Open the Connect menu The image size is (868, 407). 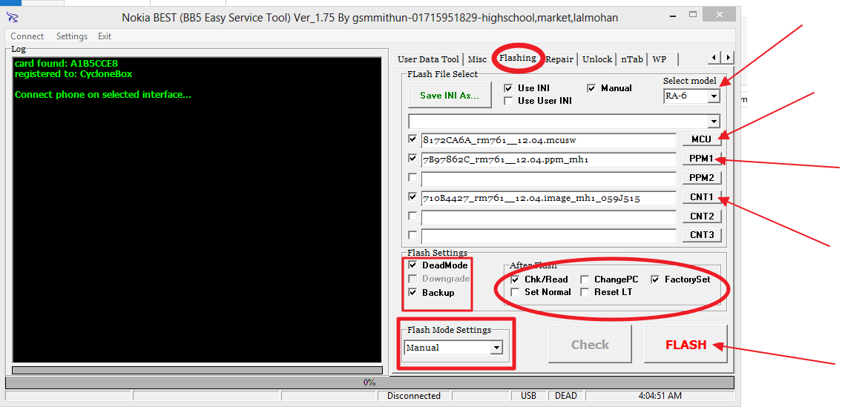click(27, 36)
